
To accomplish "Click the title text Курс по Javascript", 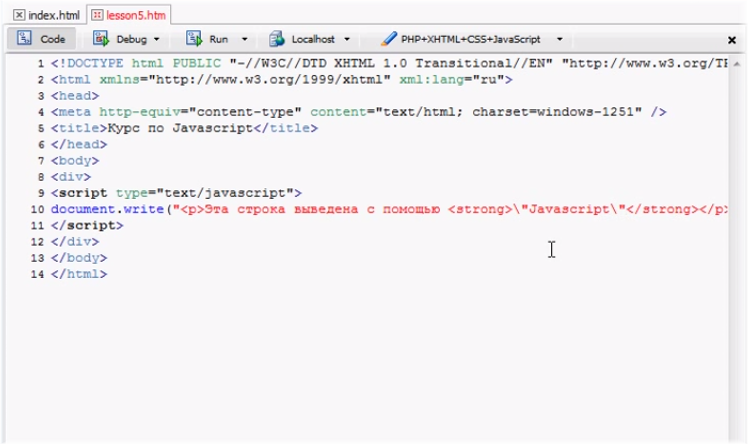I will click(180, 128).
